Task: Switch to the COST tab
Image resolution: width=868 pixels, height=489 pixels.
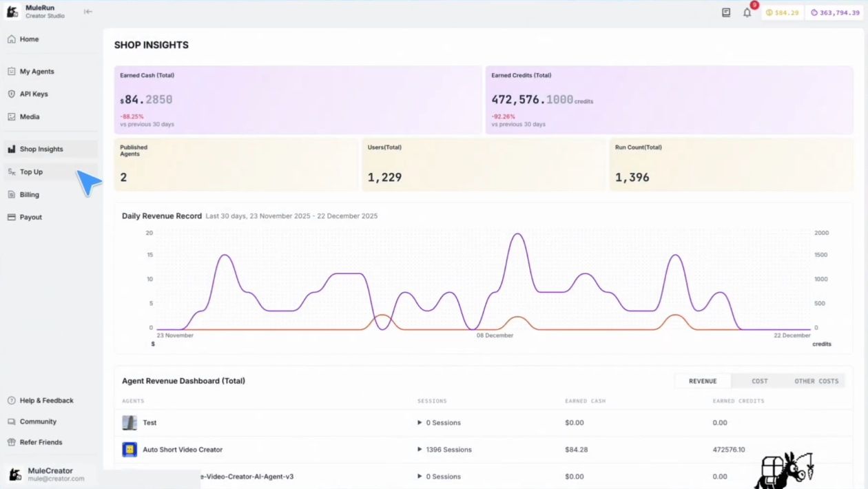Action: (760, 381)
